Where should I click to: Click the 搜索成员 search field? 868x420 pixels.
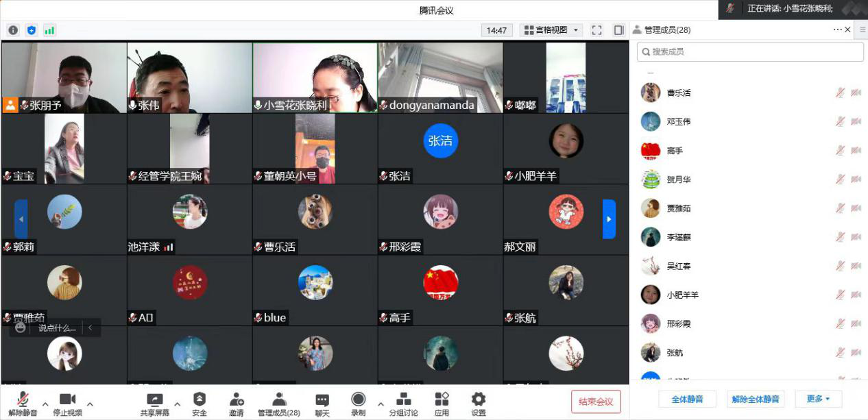750,51
